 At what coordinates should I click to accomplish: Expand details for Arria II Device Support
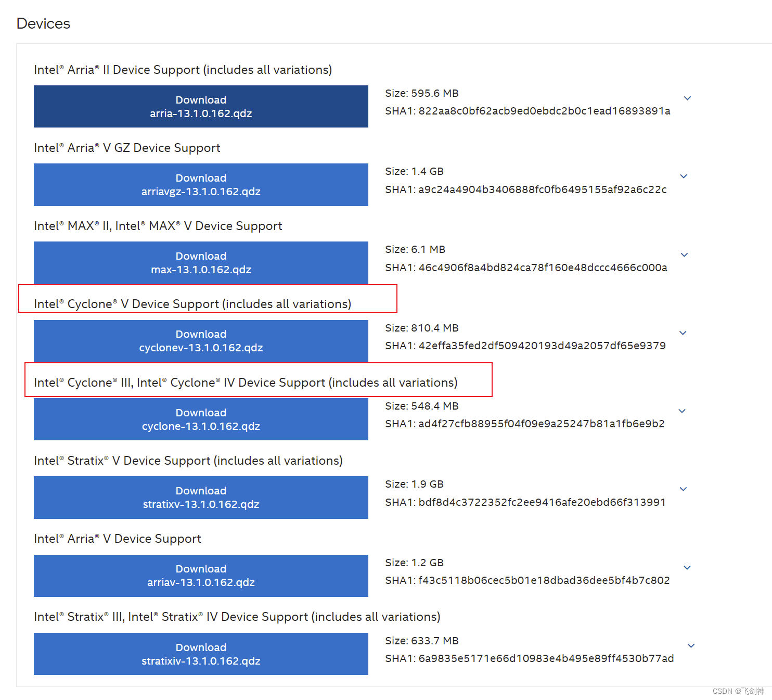coord(687,98)
